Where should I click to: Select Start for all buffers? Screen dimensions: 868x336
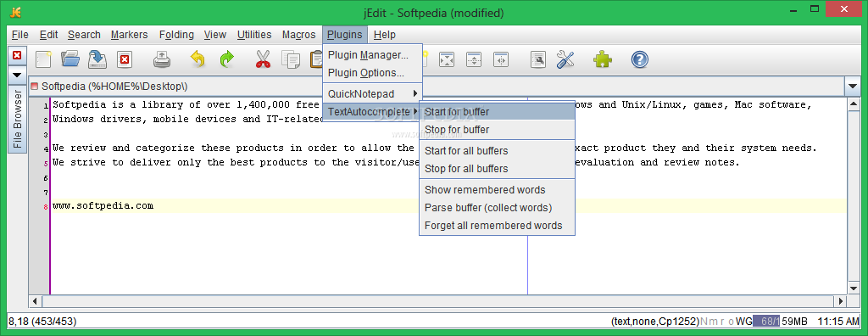(x=497, y=150)
